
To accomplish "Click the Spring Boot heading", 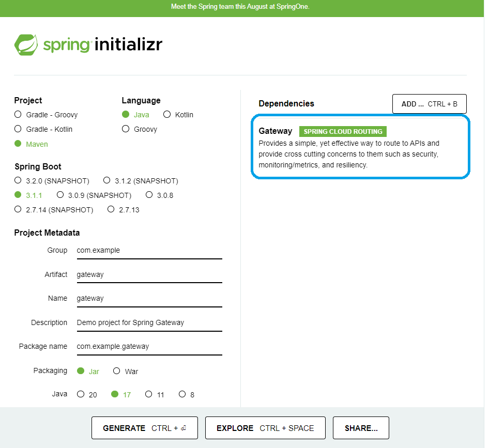I will tap(38, 167).
